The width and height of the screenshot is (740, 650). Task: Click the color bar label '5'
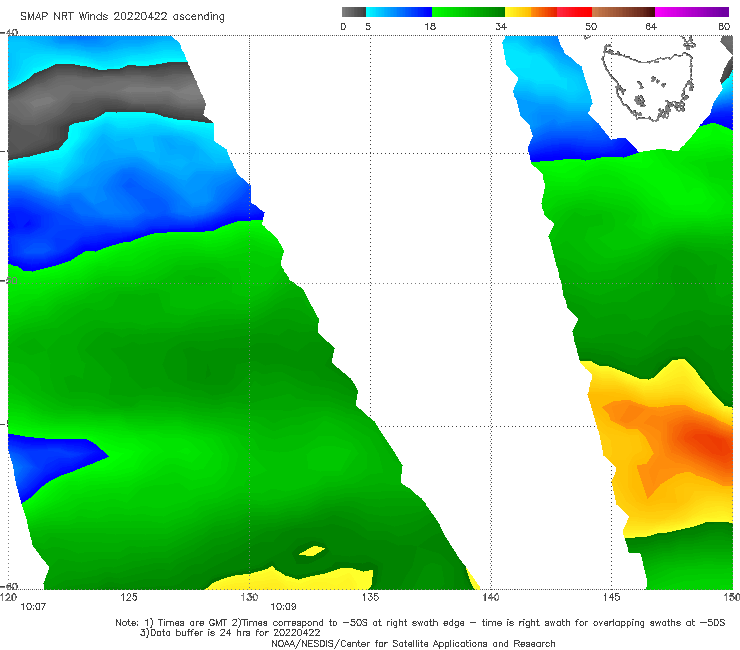368,26
